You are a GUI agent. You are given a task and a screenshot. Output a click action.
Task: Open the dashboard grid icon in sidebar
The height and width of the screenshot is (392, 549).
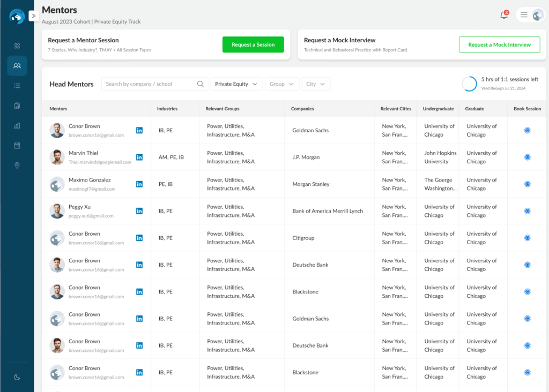17,46
